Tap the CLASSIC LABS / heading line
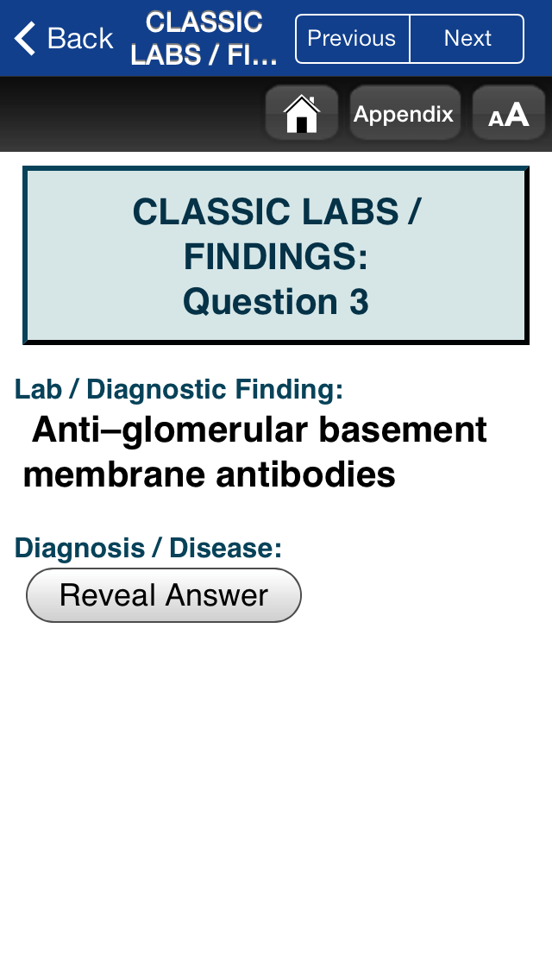This screenshot has height=980, width=552. pos(276,211)
